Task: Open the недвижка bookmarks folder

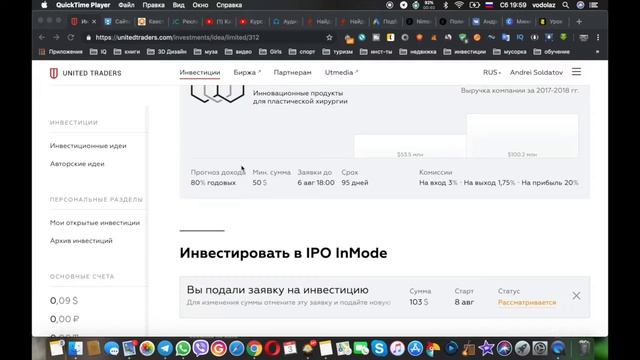Action: point(418,52)
